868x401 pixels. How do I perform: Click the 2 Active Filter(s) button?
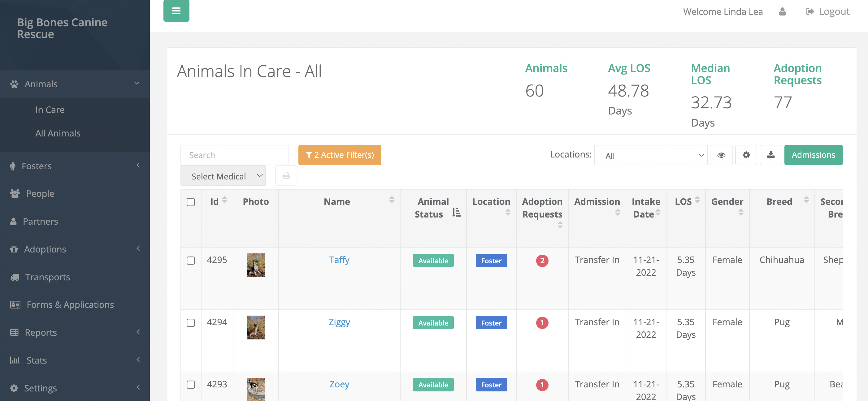(339, 155)
